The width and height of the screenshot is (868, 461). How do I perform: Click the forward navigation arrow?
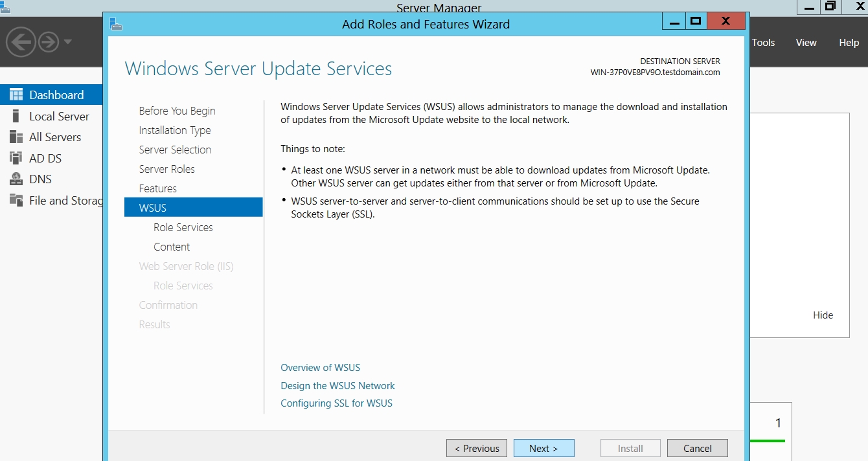[x=49, y=43]
